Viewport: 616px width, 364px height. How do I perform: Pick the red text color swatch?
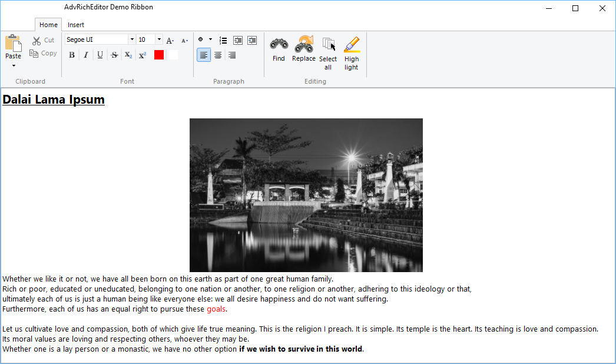click(159, 55)
